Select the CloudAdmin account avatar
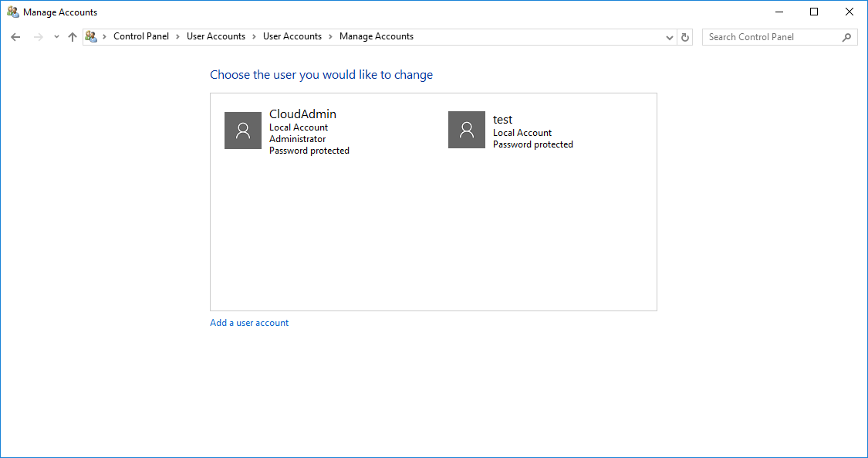The image size is (868, 458). (x=243, y=131)
